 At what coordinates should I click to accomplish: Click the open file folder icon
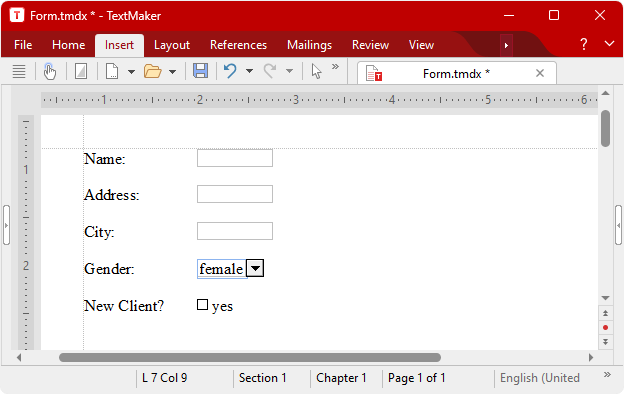pyautogui.click(x=152, y=72)
